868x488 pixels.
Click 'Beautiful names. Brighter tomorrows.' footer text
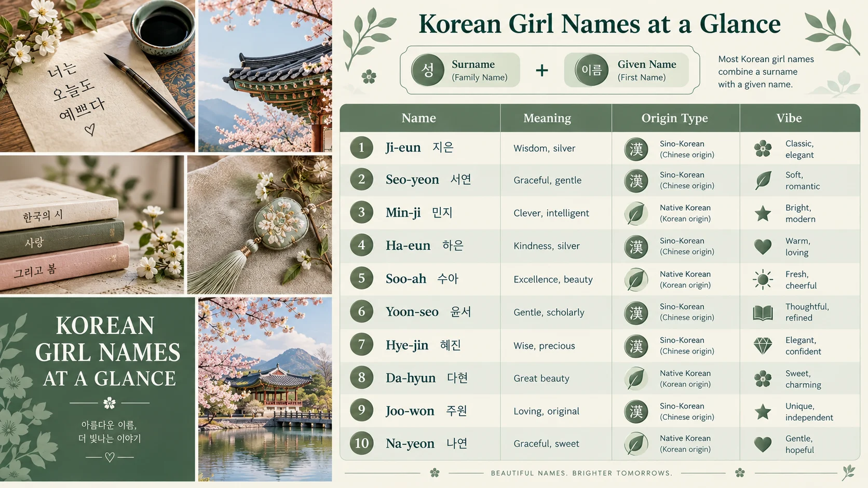click(581, 473)
